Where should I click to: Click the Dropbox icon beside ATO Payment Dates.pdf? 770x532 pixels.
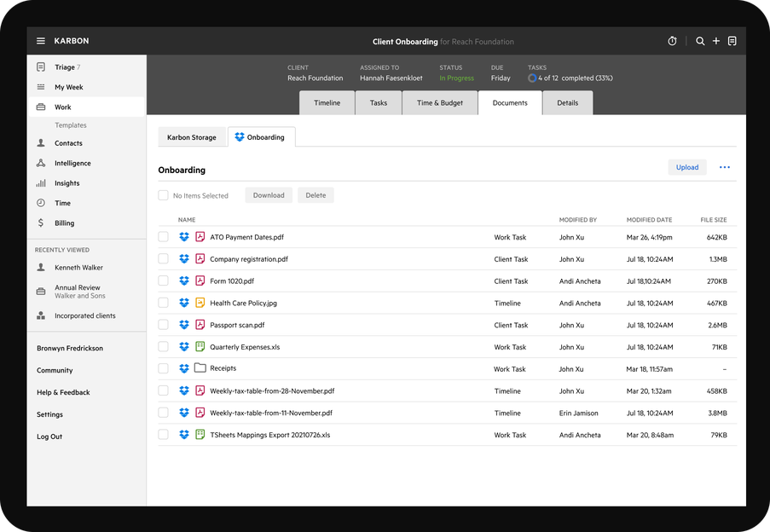pyautogui.click(x=184, y=237)
